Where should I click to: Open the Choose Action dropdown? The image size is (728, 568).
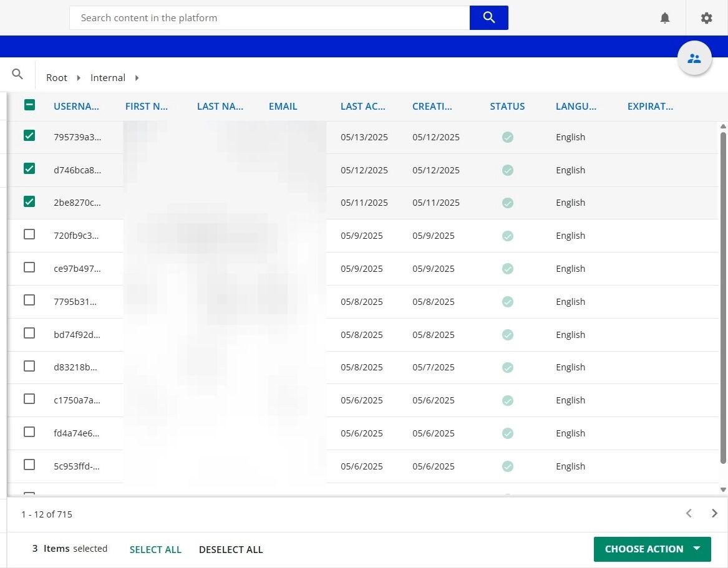click(652, 549)
